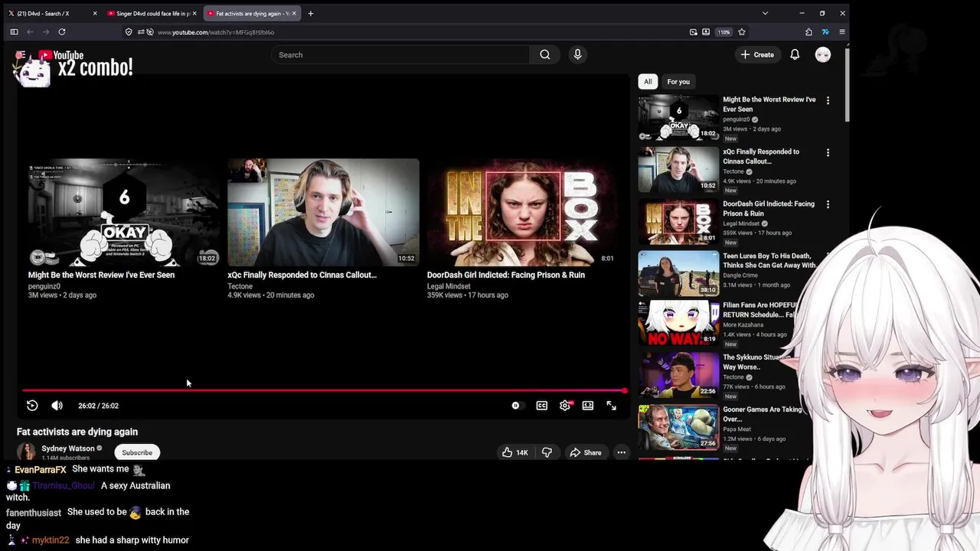Reset the 110% zoom indicator
The height and width of the screenshot is (551, 980).
click(x=724, y=32)
